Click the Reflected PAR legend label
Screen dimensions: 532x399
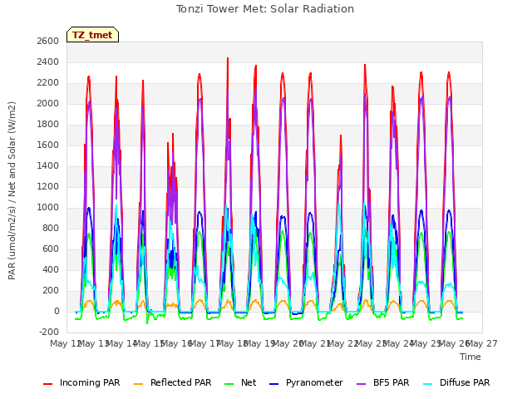tap(181, 382)
